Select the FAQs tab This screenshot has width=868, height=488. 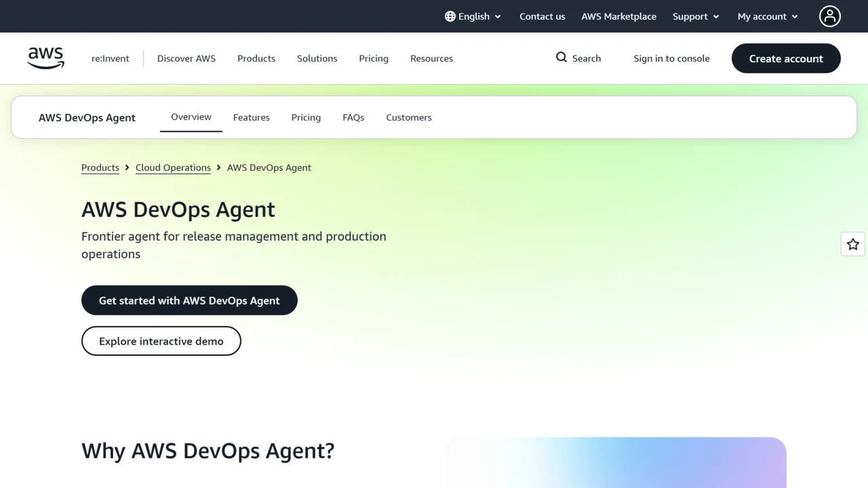click(353, 117)
